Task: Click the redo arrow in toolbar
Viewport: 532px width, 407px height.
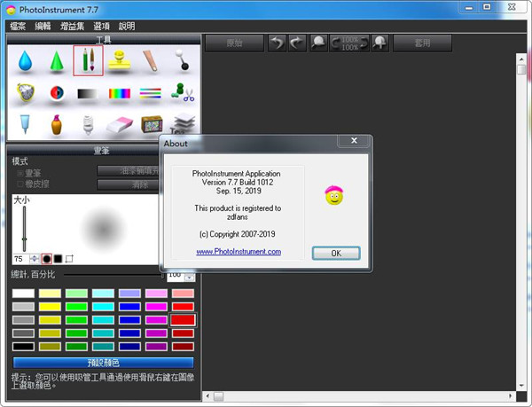Action: tap(297, 43)
